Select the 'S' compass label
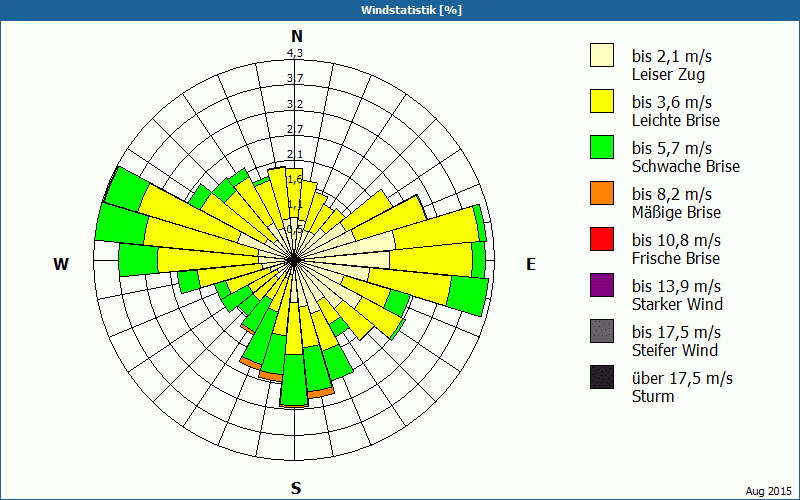Image resolution: width=800 pixels, height=500 pixels. [x=296, y=488]
